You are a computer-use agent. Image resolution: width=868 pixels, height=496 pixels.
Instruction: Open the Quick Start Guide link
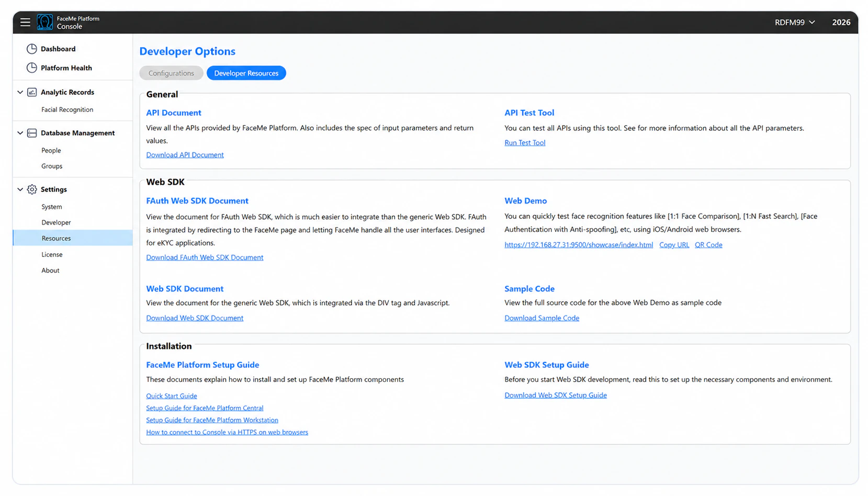point(172,396)
